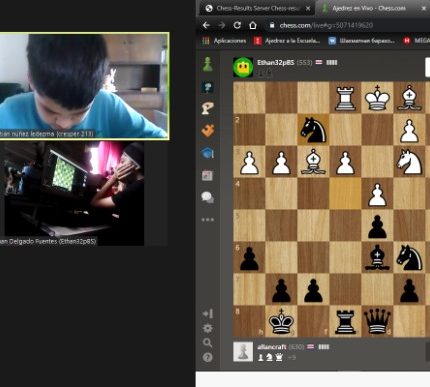Viewport: 430px width, 387px height.
Task: Open the sidebar Search magnifier
Action: [x=208, y=343]
